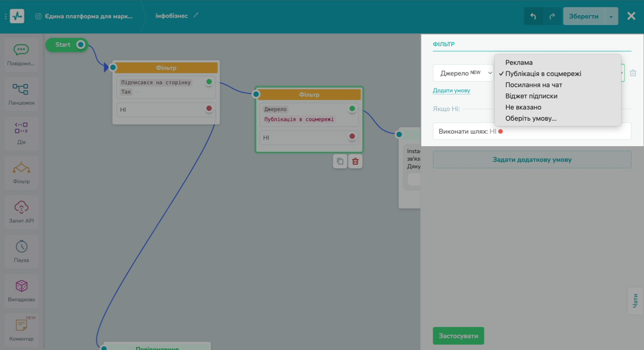Choose Віджет підписки option
Viewport: 644px width, 350px height.
click(531, 96)
